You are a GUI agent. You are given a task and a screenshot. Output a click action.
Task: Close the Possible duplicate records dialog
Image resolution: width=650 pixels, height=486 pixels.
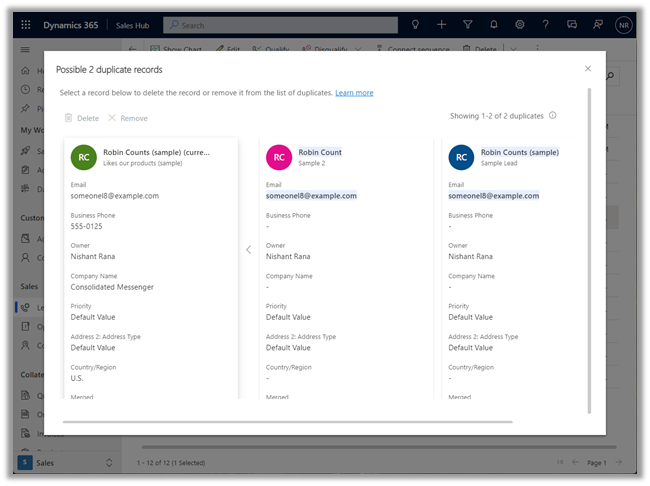(588, 69)
